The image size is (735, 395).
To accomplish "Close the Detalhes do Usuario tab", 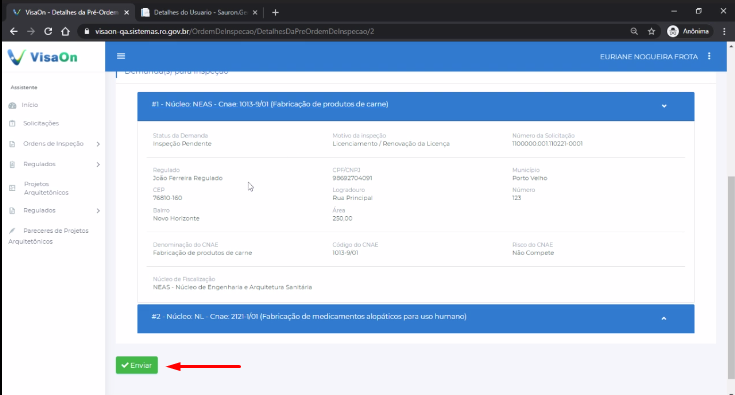I will click(x=255, y=13).
